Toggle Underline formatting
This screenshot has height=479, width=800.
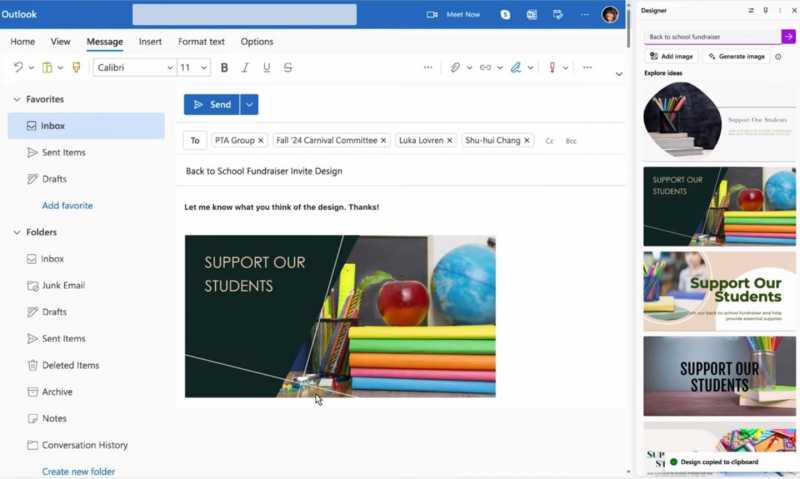coord(266,67)
